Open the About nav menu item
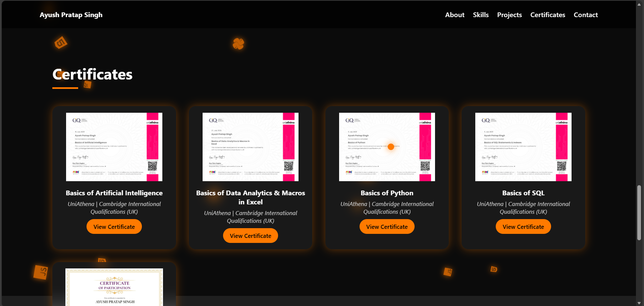Viewport: 644px width, 306px height. tap(454, 15)
